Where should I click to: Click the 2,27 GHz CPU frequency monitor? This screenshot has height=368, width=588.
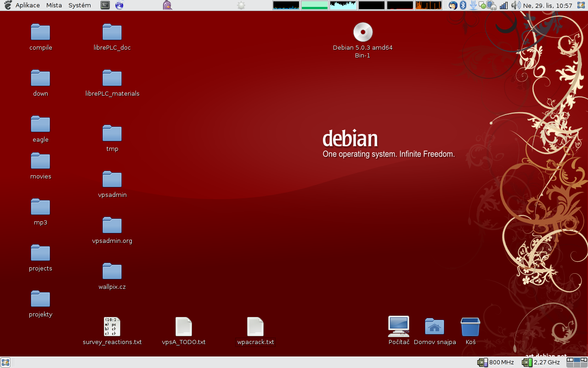541,362
